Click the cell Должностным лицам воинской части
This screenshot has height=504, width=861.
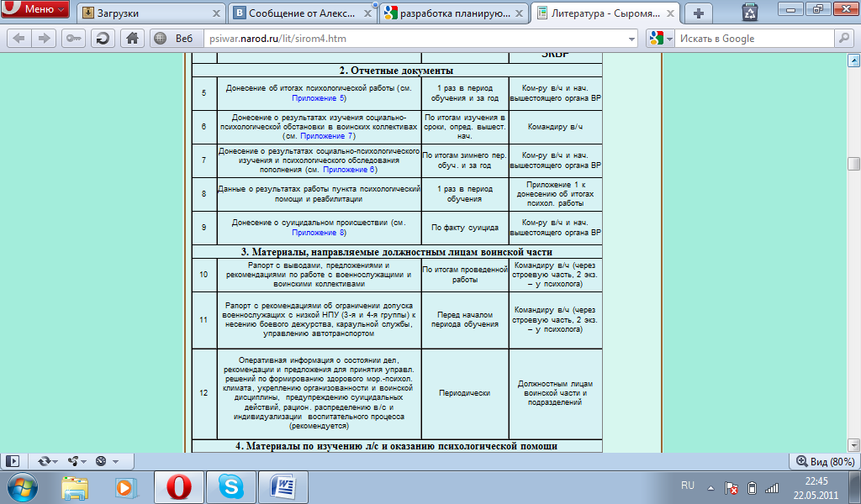point(555,393)
